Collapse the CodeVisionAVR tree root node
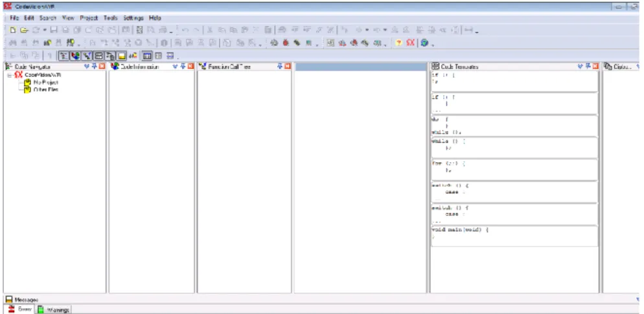This screenshot has height=314, width=644. click(10, 75)
